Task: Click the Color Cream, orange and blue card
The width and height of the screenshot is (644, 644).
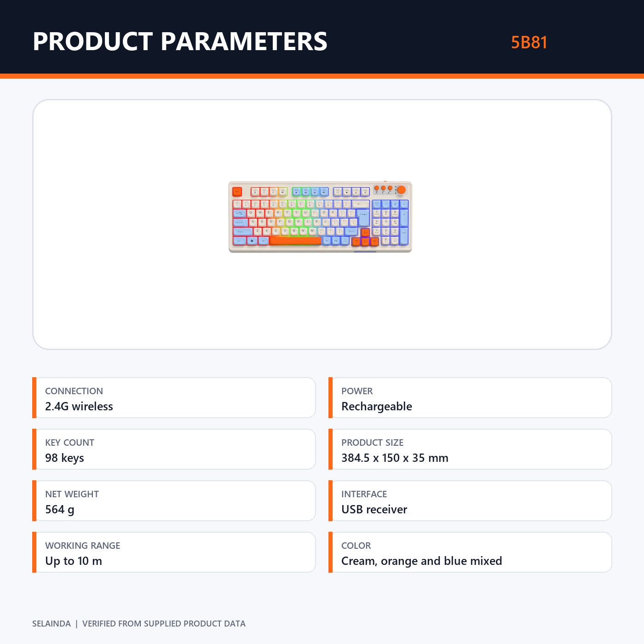Action: (470, 552)
